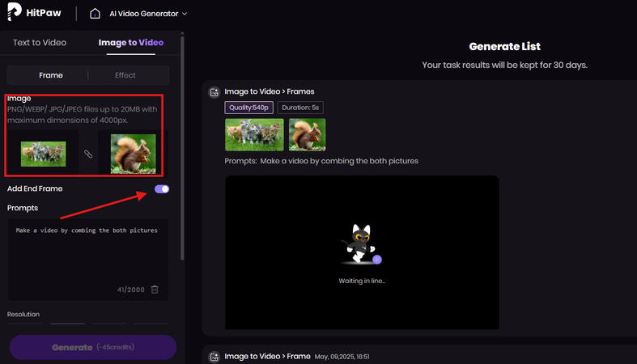Click the link icon between the frames
The width and height of the screenshot is (637, 364).
[88, 153]
